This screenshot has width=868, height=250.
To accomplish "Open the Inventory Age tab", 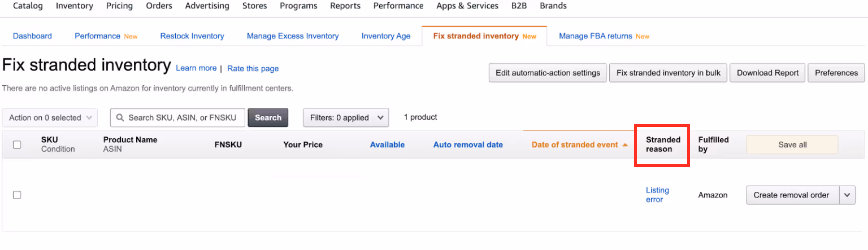I will point(386,36).
